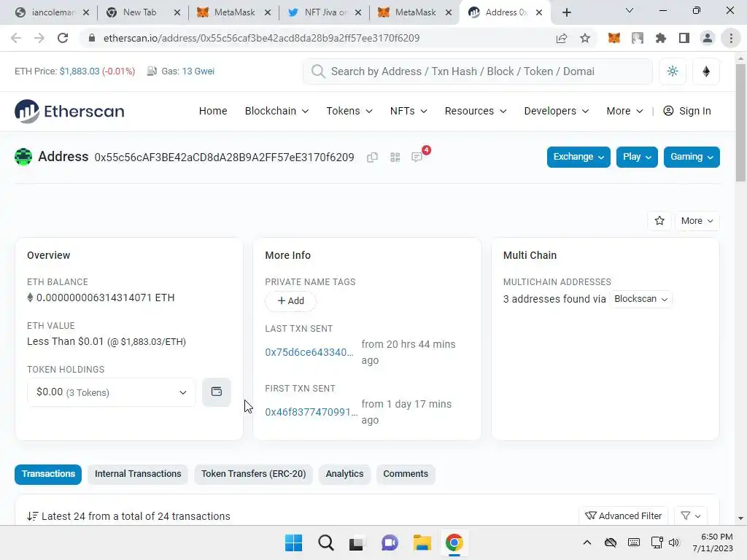747x560 pixels.
Task: Toggle the light/dark theme sun icon
Action: (x=672, y=71)
